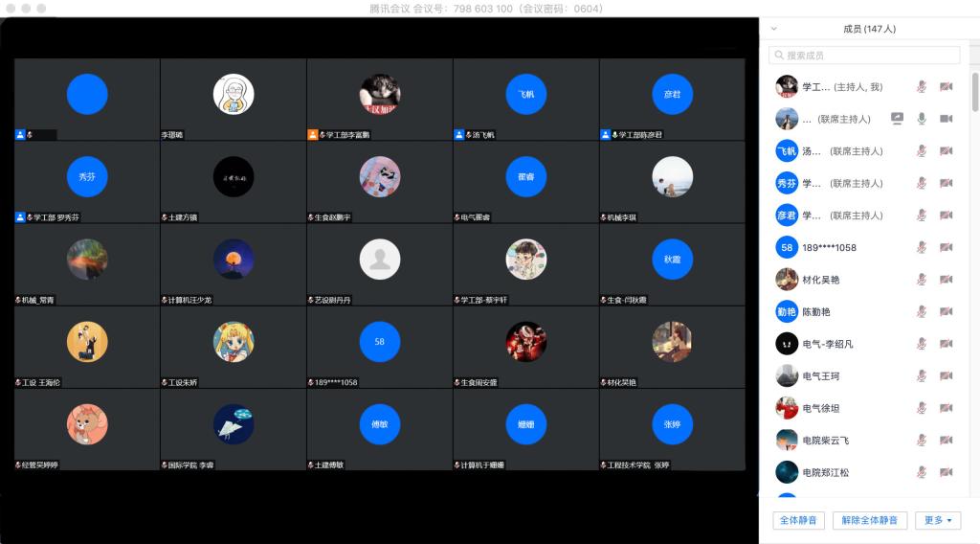980x544 pixels.
Task: Click the 搜索成员 search field
Action: 864,56
